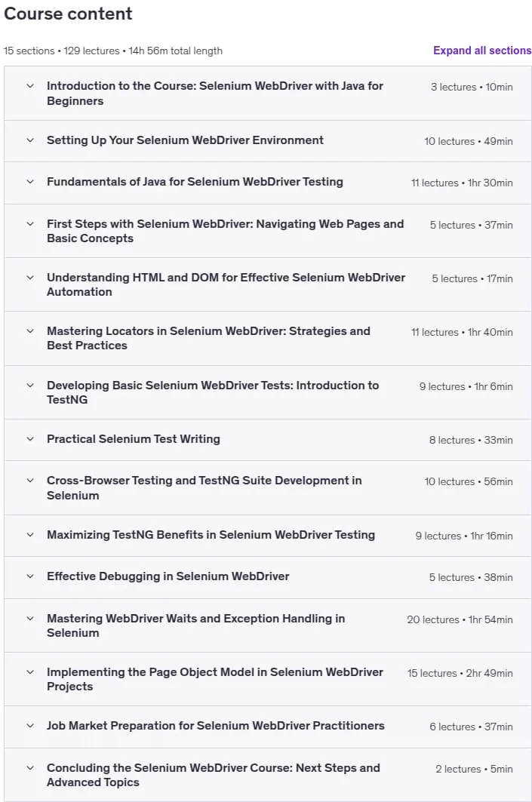Click chevron beside Setting Up Your Selenium WebDriver Environment
This screenshot has height=802, width=532.
point(30,140)
